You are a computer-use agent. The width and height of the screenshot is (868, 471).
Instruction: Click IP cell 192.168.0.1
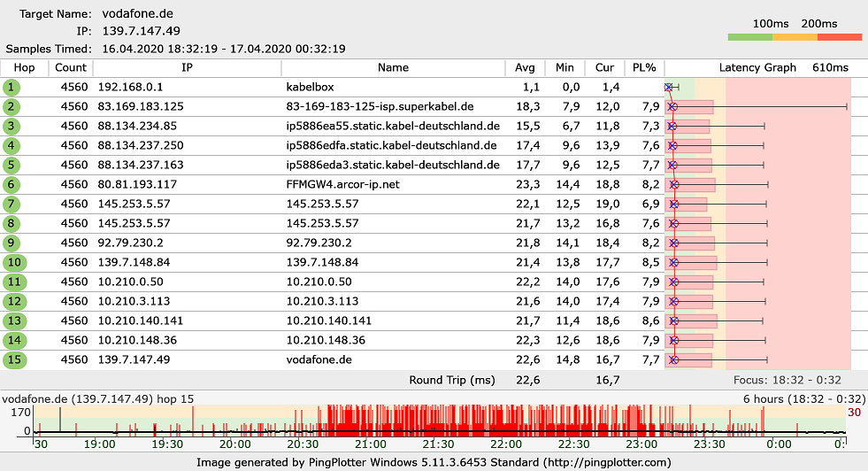(x=130, y=87)
